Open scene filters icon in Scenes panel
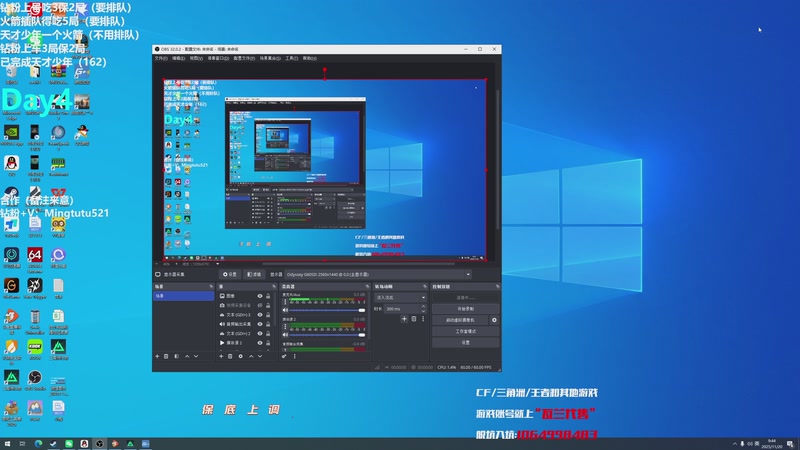Image resolution: width=800 pixels, height=450 pixels. click(177, 356)
